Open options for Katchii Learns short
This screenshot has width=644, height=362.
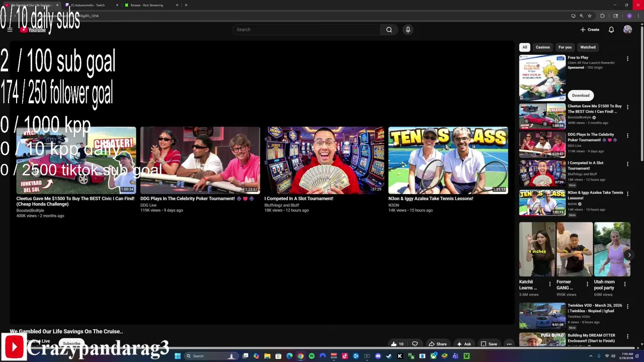(549, 284)
